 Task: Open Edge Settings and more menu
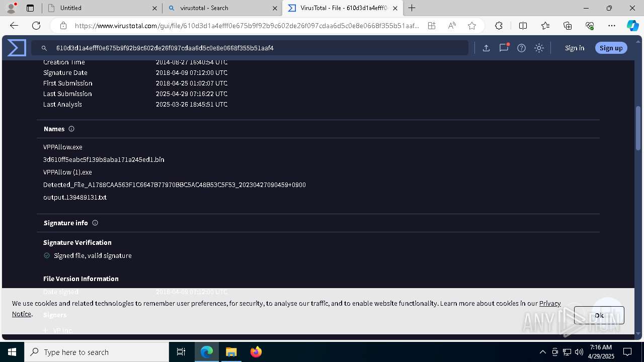(x=612, y=26)
